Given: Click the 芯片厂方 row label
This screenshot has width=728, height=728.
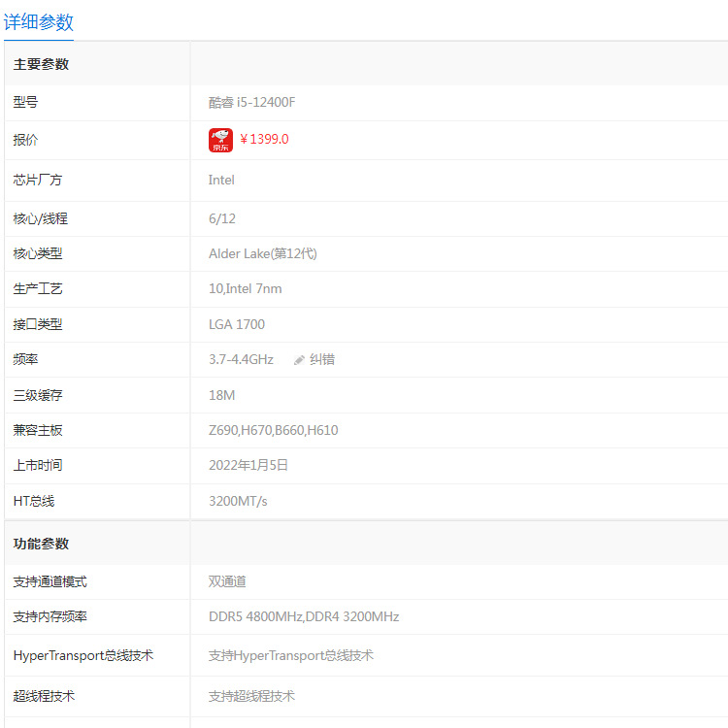Looking at the screenshot, I should click(x=38, y=180).
